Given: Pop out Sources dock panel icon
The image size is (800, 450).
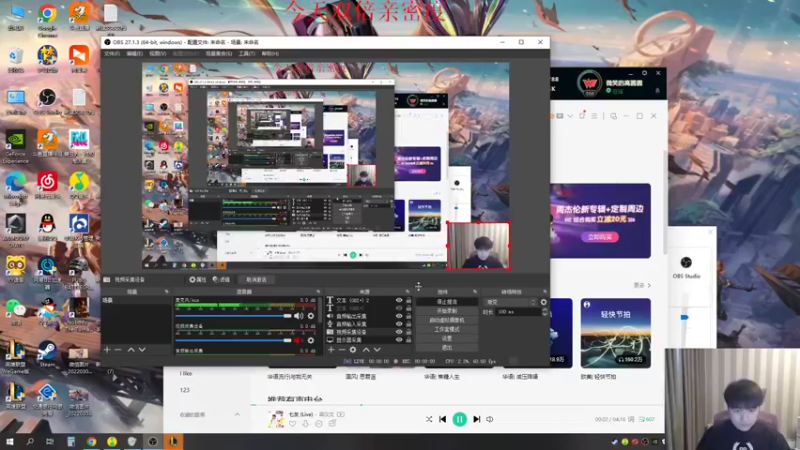Looking at the screenshot, I should click(x=407, y=292).
